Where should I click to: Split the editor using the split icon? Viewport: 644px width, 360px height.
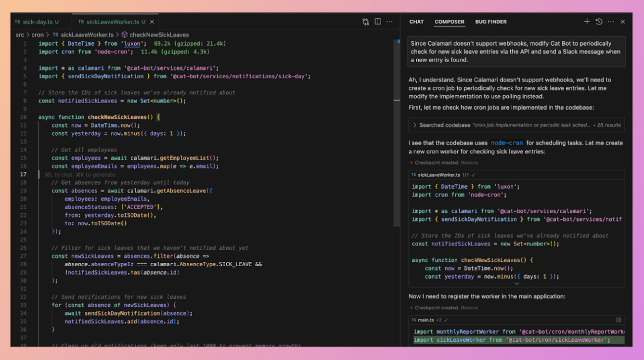coord(377,21)
